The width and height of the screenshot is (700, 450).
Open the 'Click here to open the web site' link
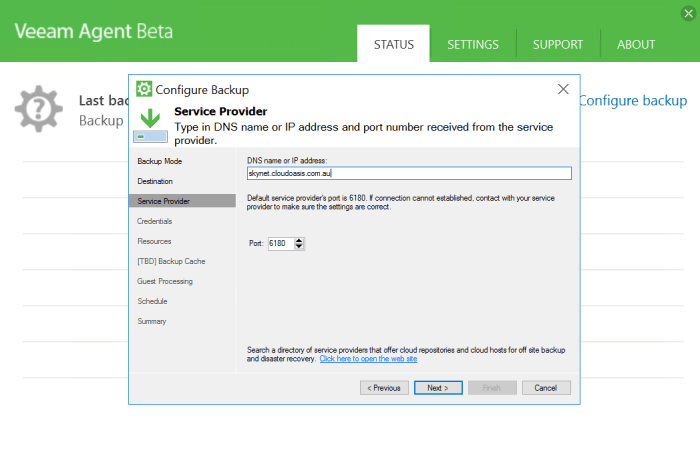coord(368,359)
